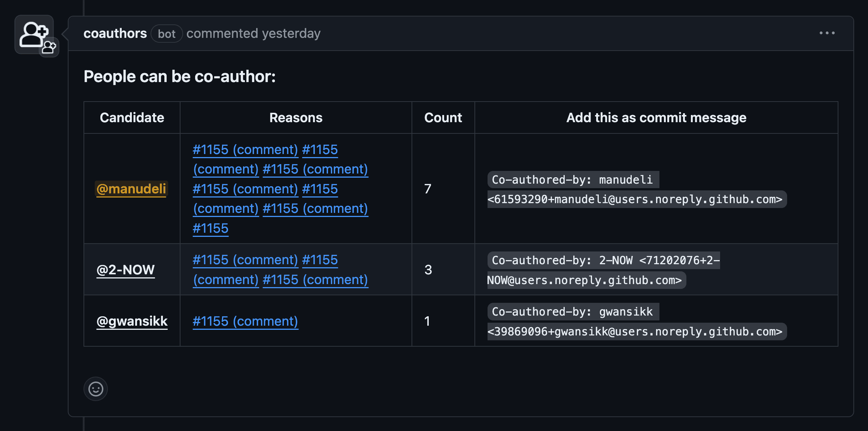Click the coauthors bot avatar icon

point(34,35)
